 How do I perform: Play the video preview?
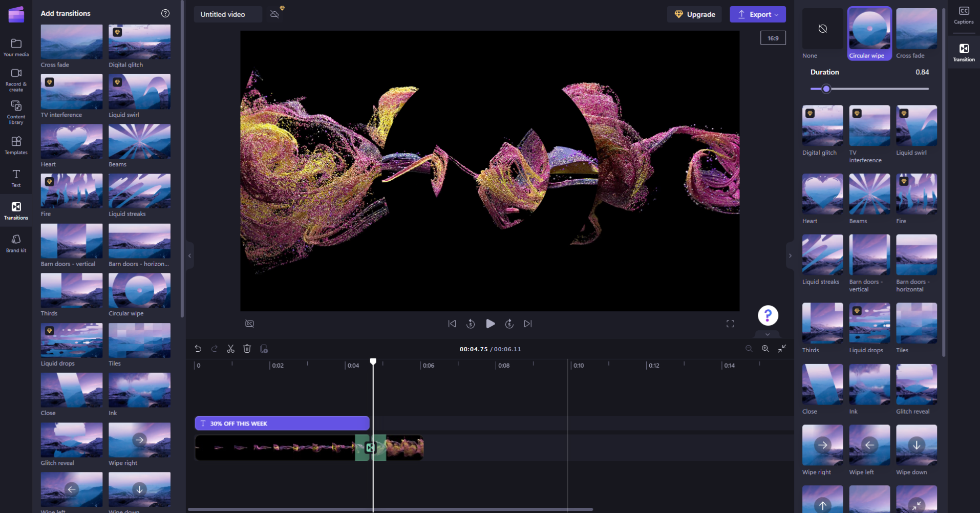[490, 324]
